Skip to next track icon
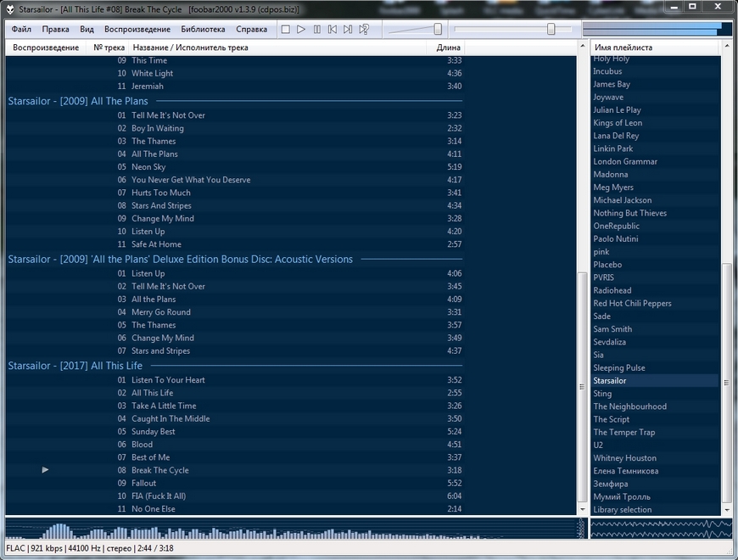The image size is (738, 560). point(348,29)
